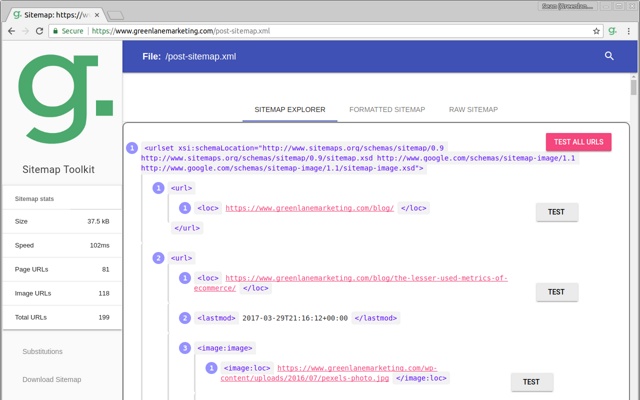The width and height of the screenshot is (640, 400).
Task: Click the green padlock Secure icon
Action: 55,31
